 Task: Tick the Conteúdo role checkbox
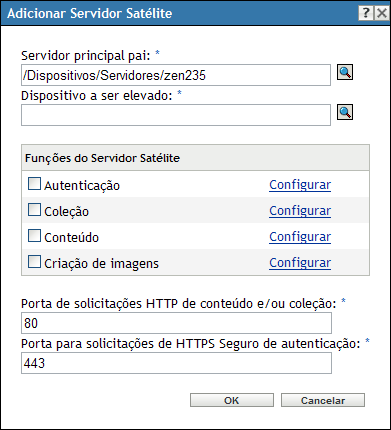click(x=34, y=236)
